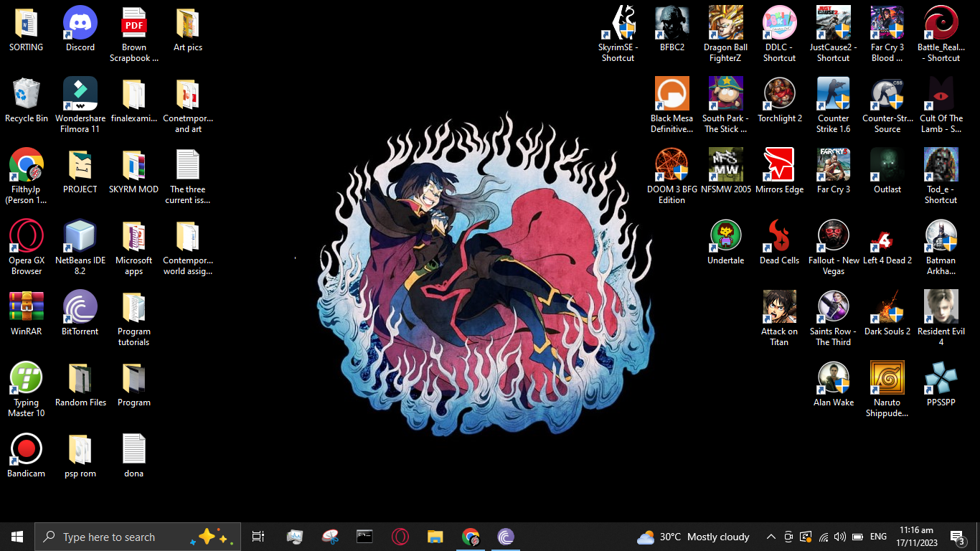Image resolution: width=980 pixels, height=551 pixels.
Task: Launch Resident Evil 4
Action: [941, 318]
